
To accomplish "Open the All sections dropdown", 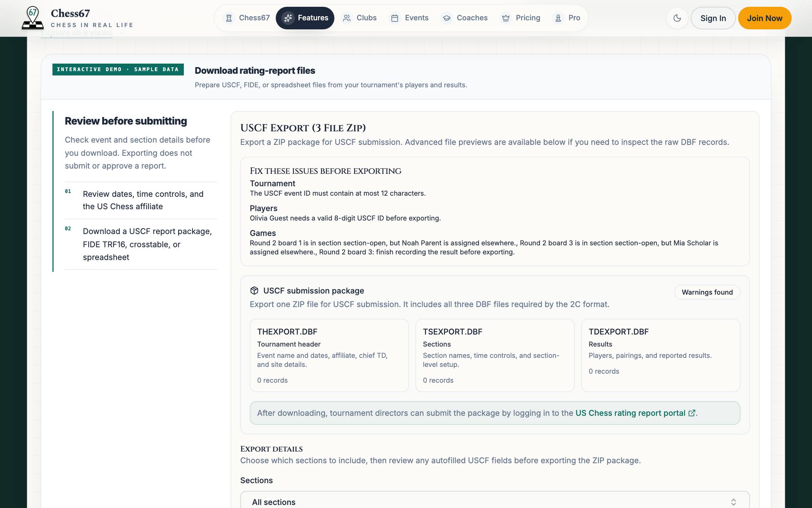I will [495, 502].
